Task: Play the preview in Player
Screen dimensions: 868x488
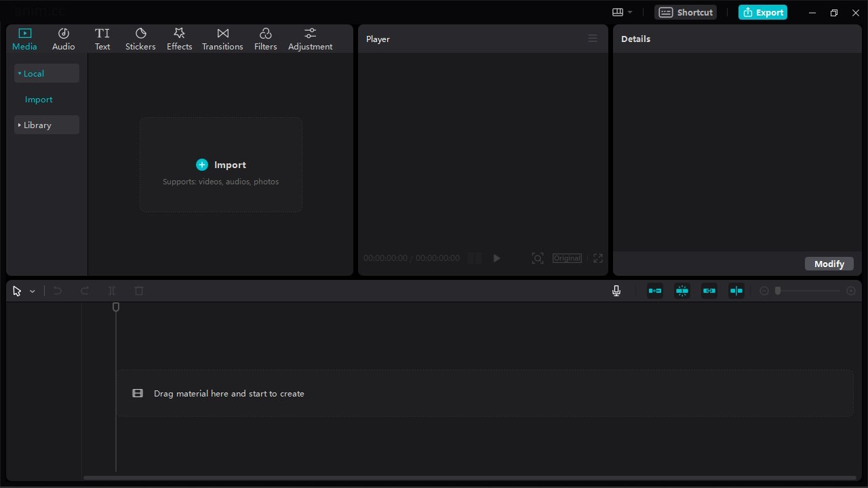Action: (x=496, y=258)
